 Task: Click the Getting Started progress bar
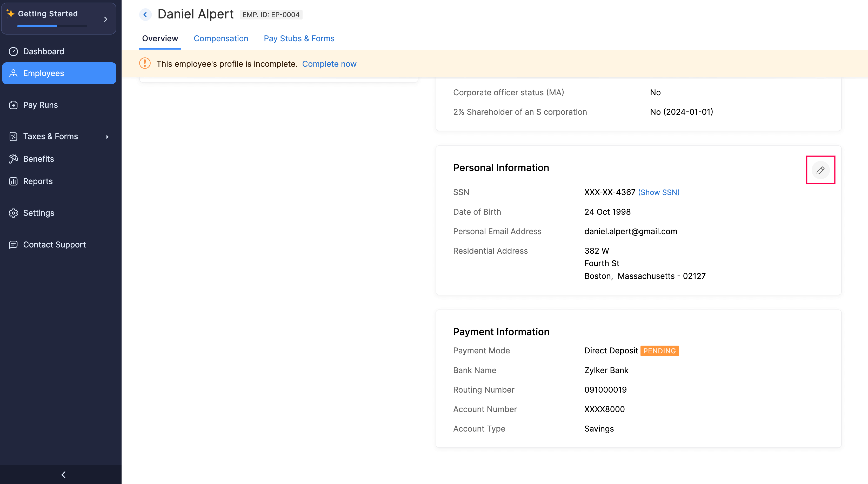click(52, 26)
